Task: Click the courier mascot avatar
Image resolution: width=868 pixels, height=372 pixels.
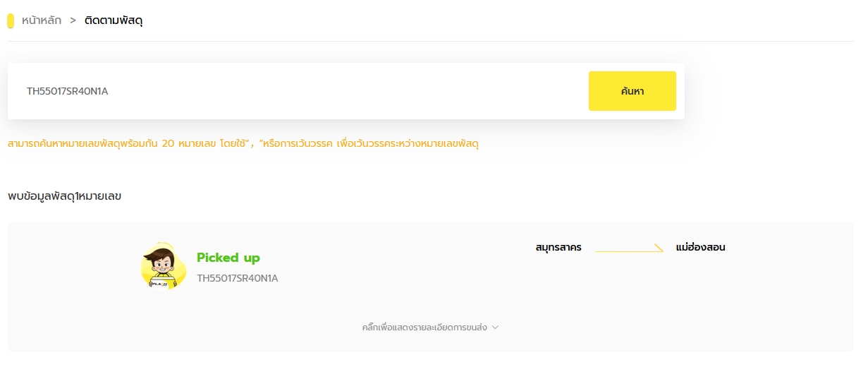Action: (x=164, y=267)
